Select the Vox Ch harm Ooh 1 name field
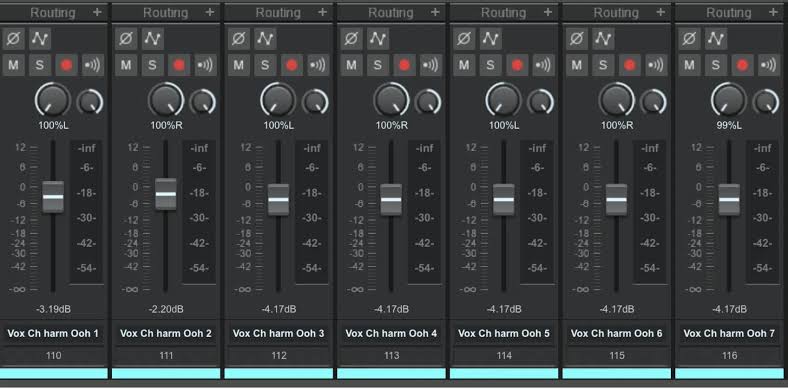The width and height of the screenshot is (788, 389). [x=53, y=333]
